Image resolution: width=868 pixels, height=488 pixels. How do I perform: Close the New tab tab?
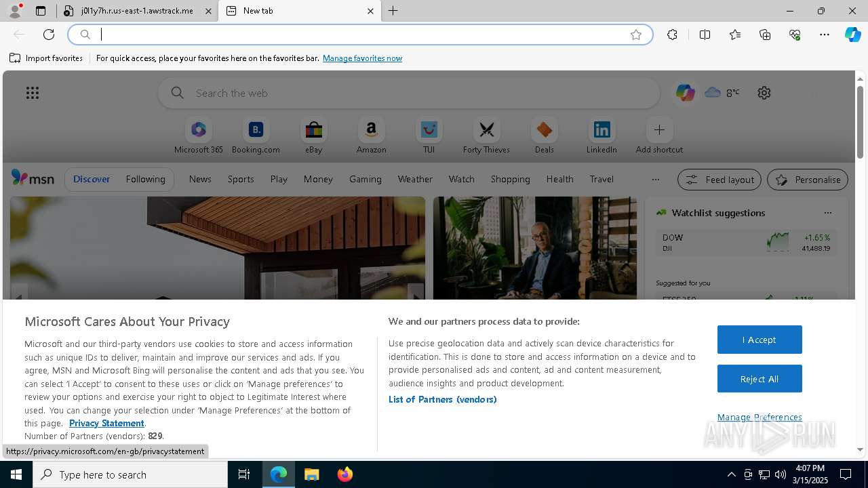click(370, 11)
